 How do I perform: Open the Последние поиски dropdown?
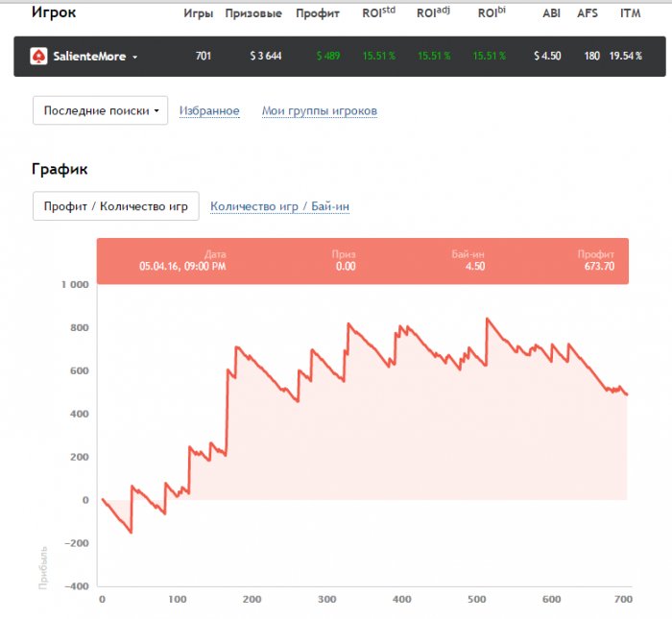click(x=100, y=110)
